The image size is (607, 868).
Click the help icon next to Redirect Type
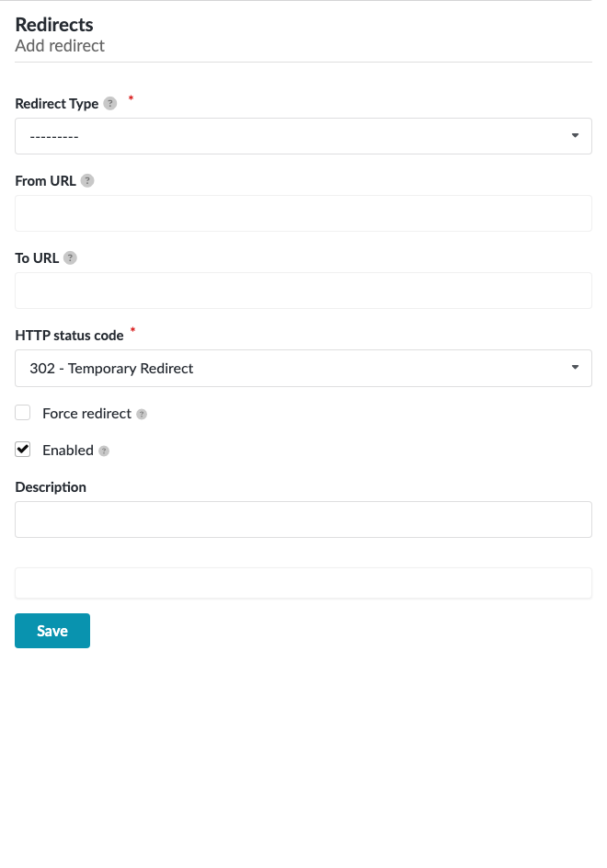(x=109, y=103)
